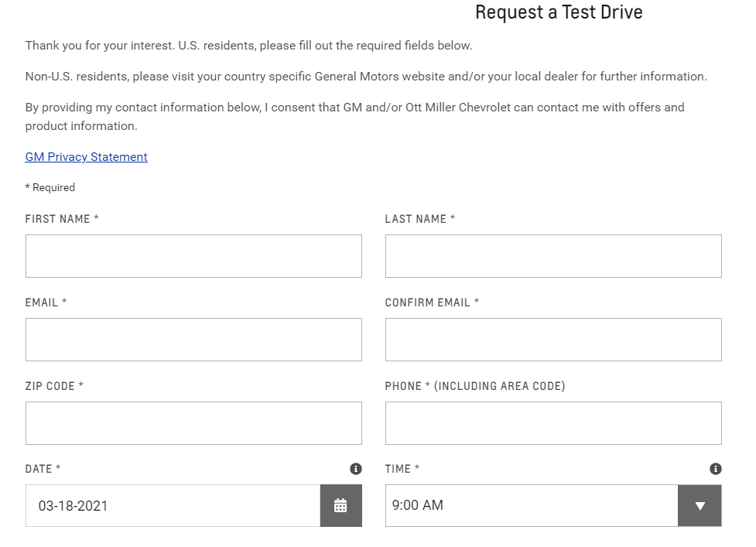The width and height of the screenshot is (756, 547).
Task: Open the calendar date picker icon
Action: (341, 505)
